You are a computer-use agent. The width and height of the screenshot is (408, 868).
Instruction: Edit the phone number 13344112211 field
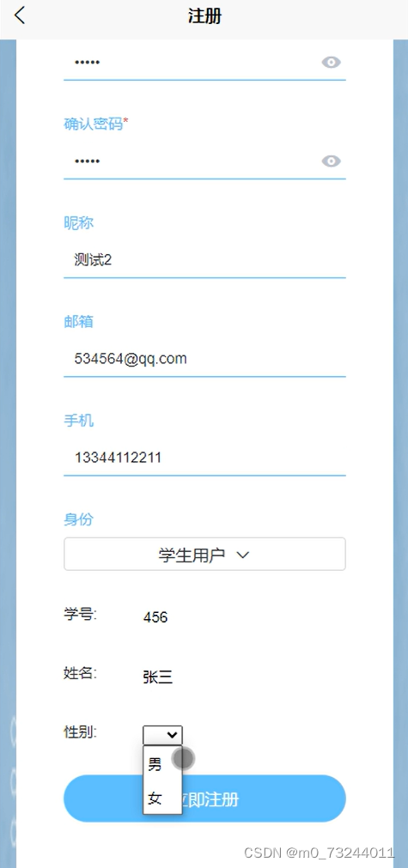[204, 458]
